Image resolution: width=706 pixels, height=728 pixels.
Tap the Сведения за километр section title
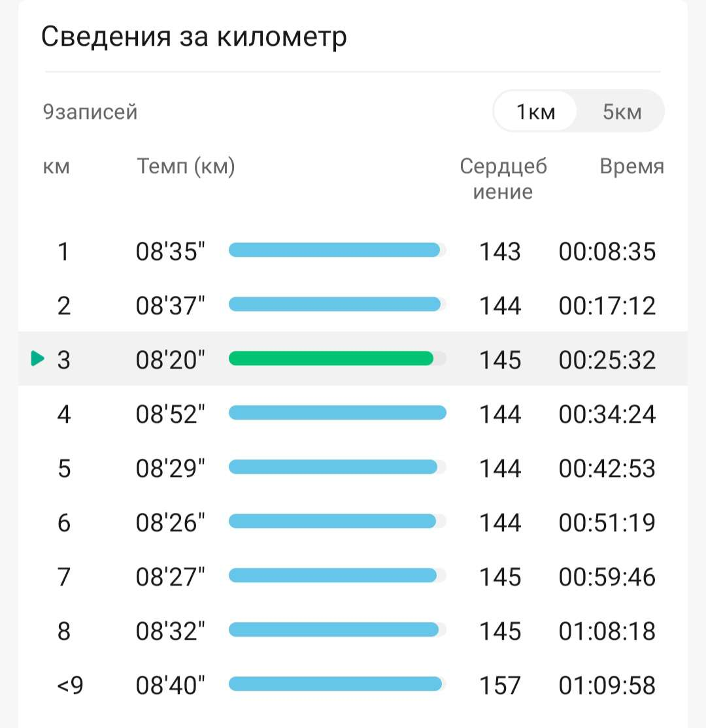click(193, 37)
